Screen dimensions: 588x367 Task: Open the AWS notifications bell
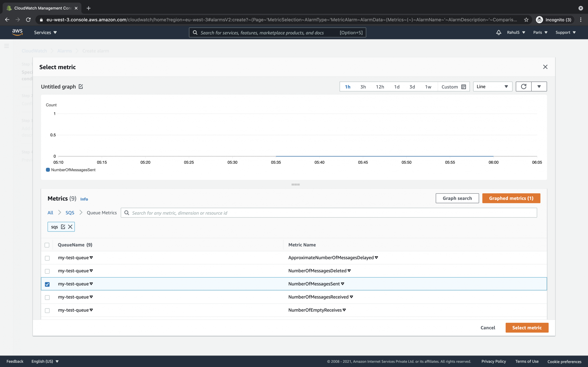coord(499,33)
